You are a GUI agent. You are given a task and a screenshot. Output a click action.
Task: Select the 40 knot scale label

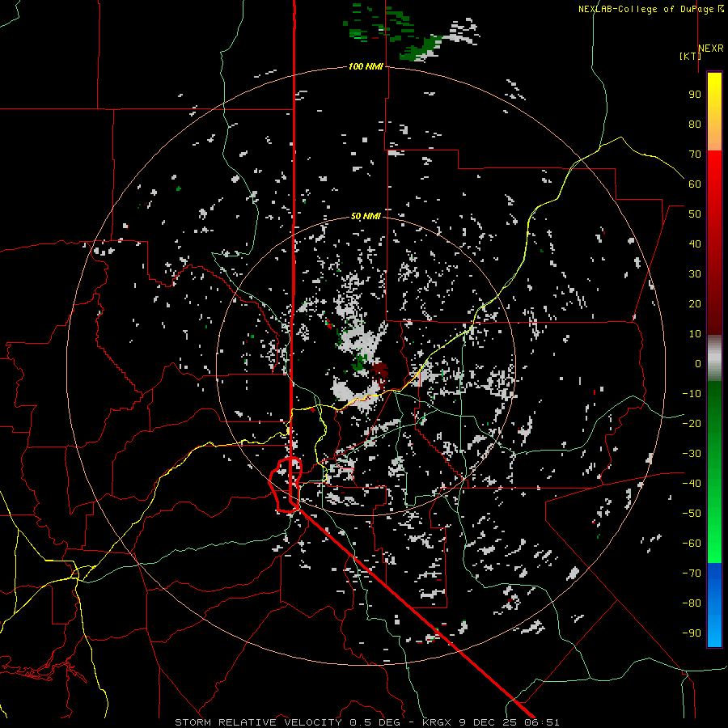[695, 243]
